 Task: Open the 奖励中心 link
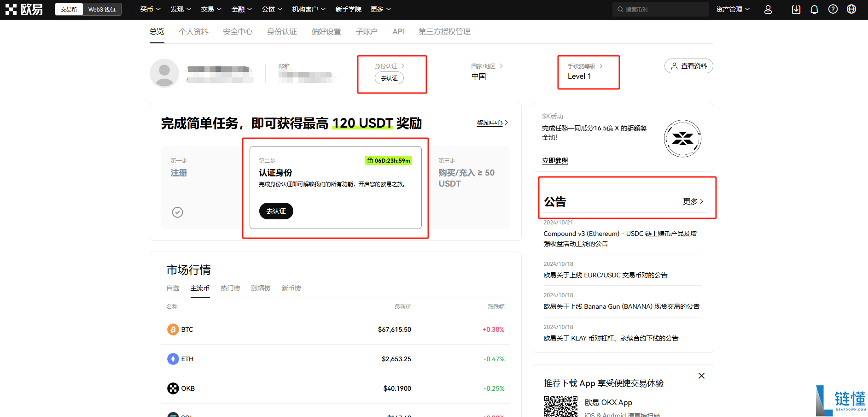pyautogui.click(x=492, y=123)
